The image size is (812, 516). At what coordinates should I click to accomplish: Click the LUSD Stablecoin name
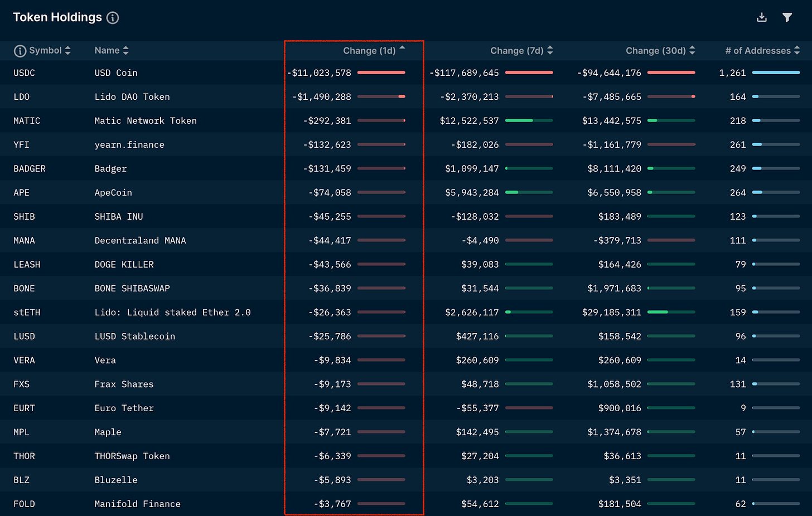(x=135, y=337)
